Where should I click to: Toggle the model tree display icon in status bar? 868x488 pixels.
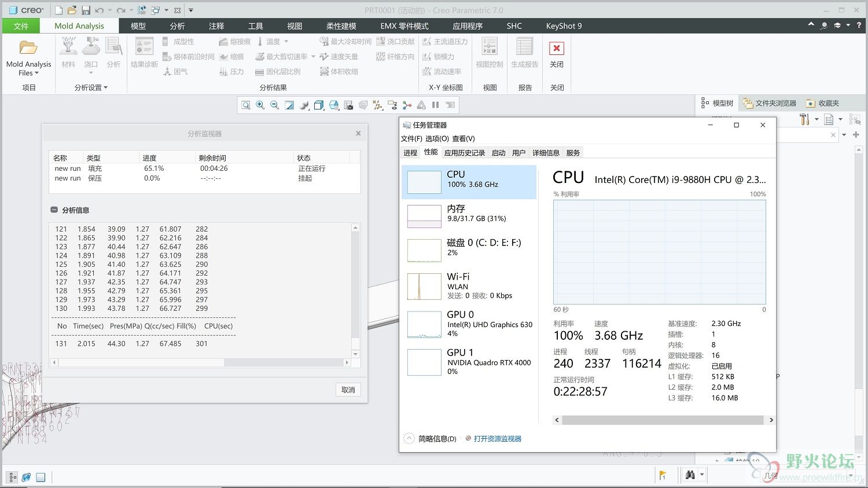click(12, 478)
